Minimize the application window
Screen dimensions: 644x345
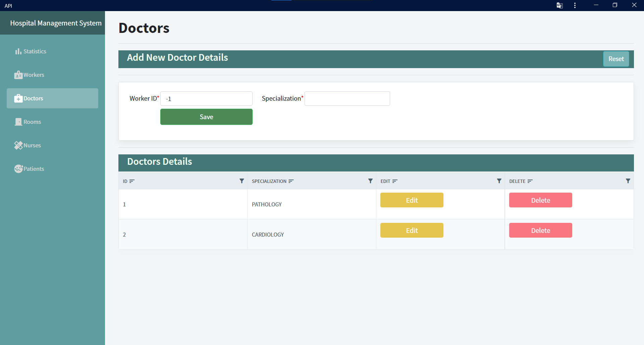[596, 5]
